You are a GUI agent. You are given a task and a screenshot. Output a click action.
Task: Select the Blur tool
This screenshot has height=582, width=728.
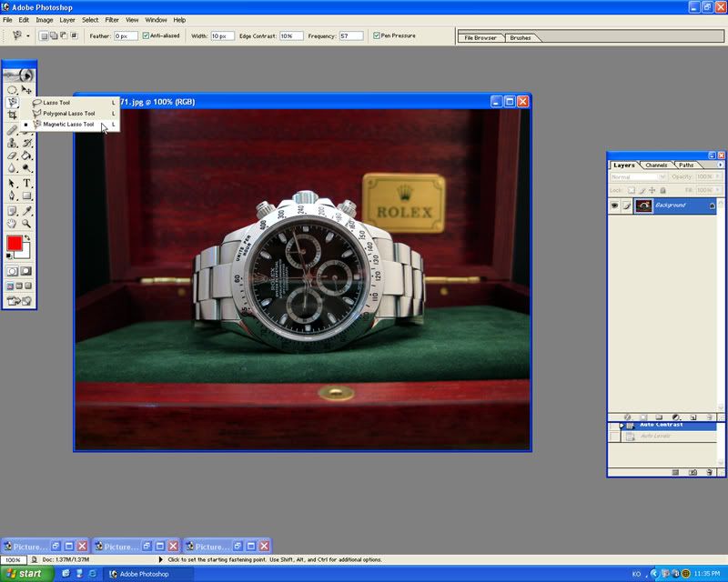[12, 168]
